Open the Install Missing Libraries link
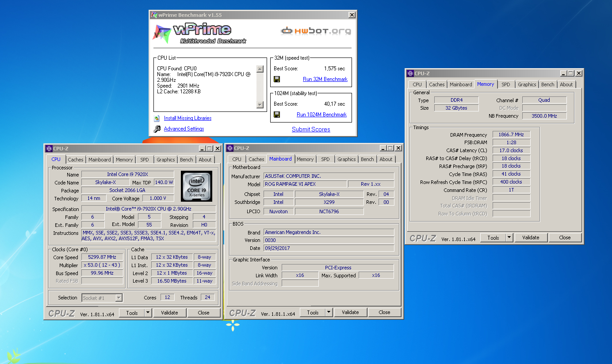The height and width of the screenshot is (364, 612). pos(187,118)
